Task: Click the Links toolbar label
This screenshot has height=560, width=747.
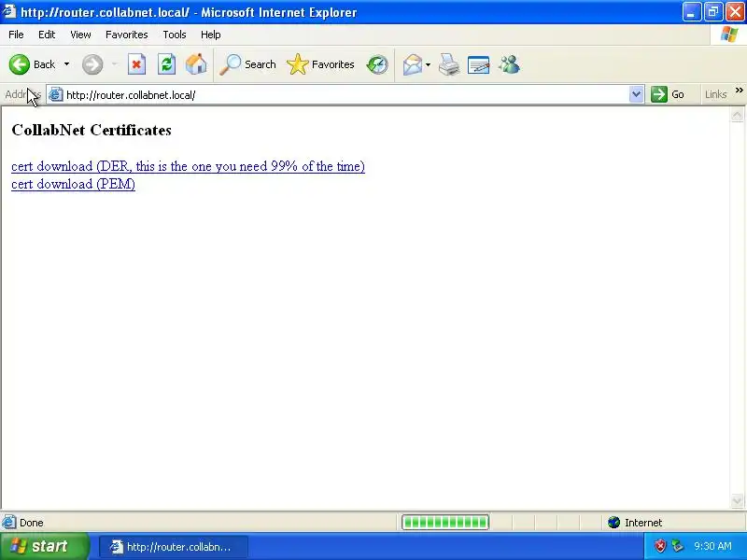Action: 716,94
